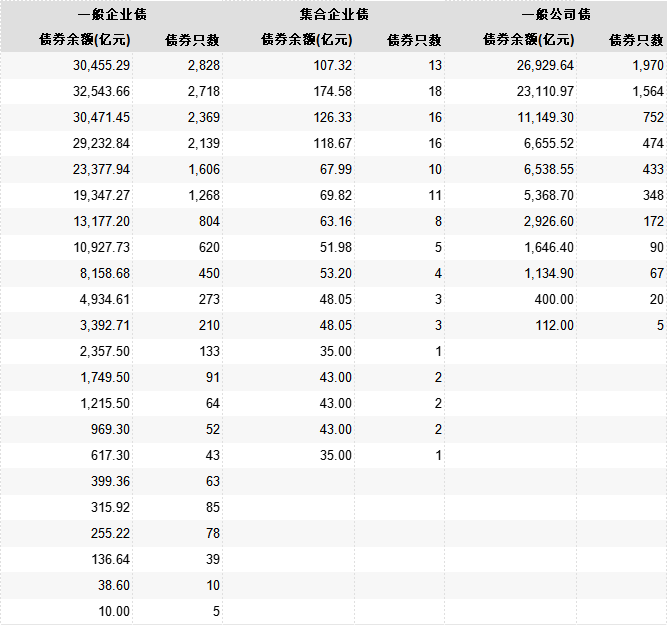Select the count cell 1,268
The width and height of the screenshot is (667, 625).
pos(204,195)
